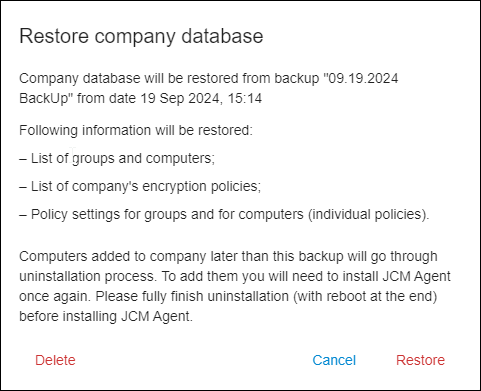The width and height of the screenshot is (481, 391).
Task: Click the 'List of groups and computers' item
Action: pos(123,158)
